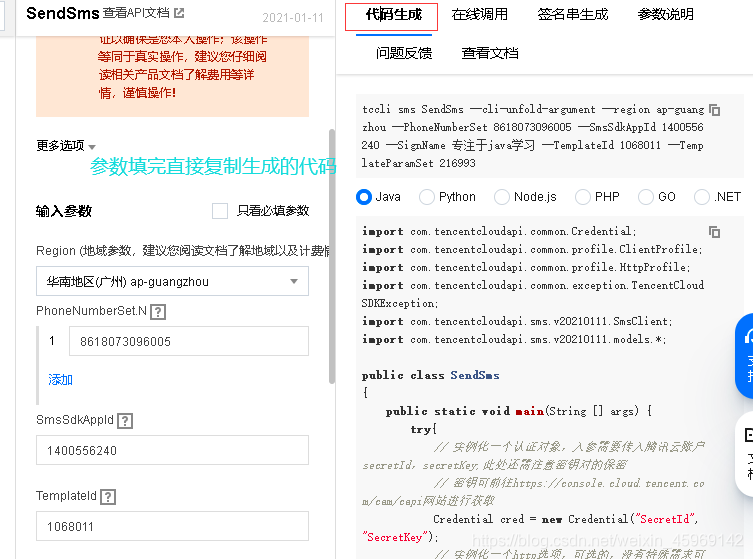Screen dimensions: 753x559
Task: Click the SendSms API title
Action: coord(62,13)
